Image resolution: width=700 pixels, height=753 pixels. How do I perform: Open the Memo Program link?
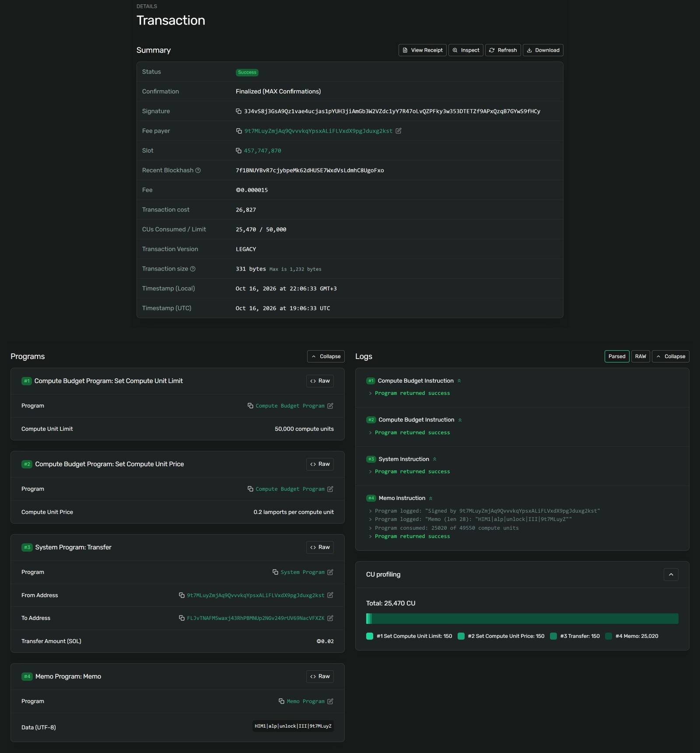(306, 701)
